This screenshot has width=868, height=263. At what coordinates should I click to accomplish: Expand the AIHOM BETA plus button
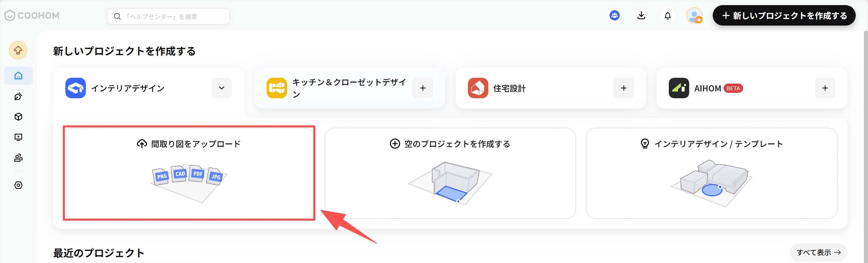pyautogui.click(x=825, y=88)
